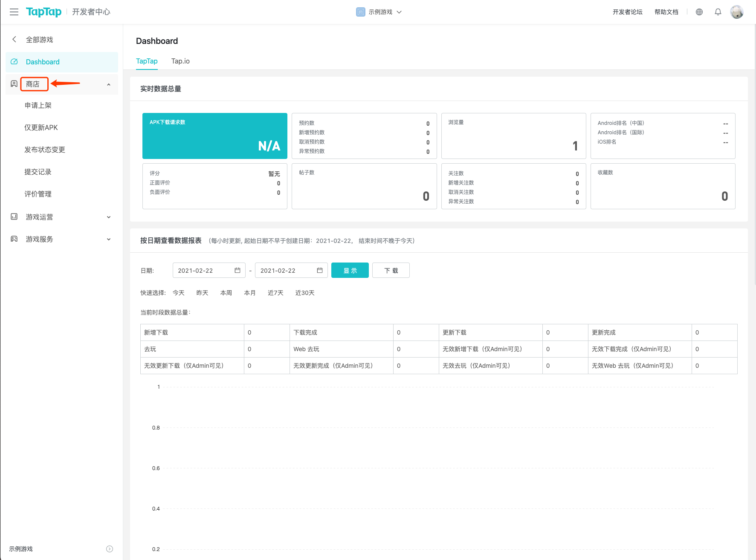Select the 近7天 quick range

point(275,293)
